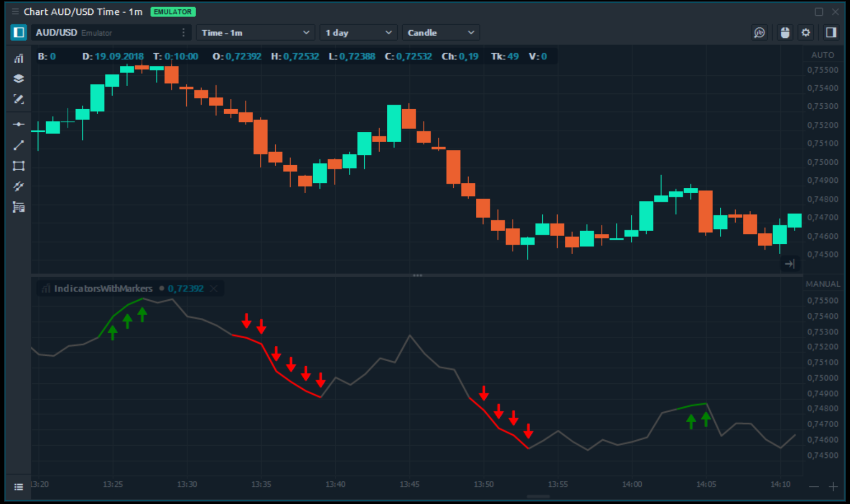This screenshot has width=850, height=504.
Task: Open the window hamburger menu
Action: click(x=15, y=12)
